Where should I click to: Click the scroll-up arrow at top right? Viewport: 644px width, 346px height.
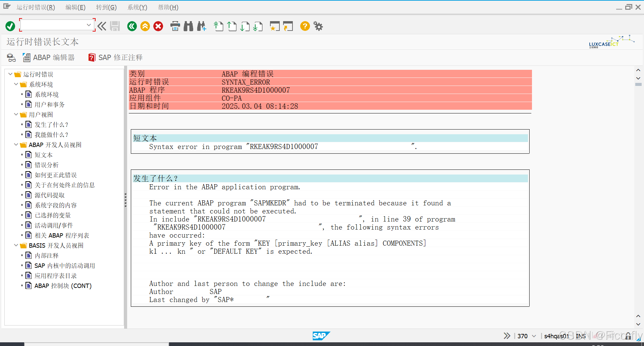tap(638, 70)
